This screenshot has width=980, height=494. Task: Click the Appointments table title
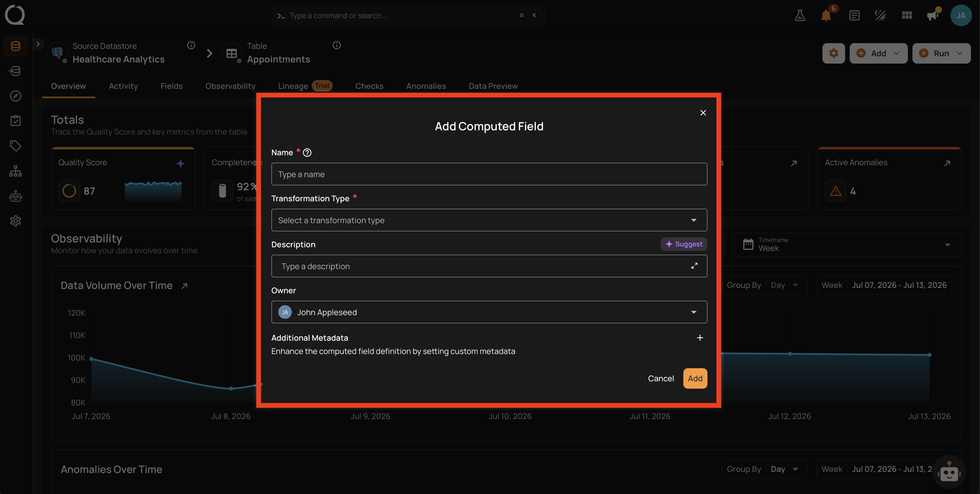click(x=278, y=59)
